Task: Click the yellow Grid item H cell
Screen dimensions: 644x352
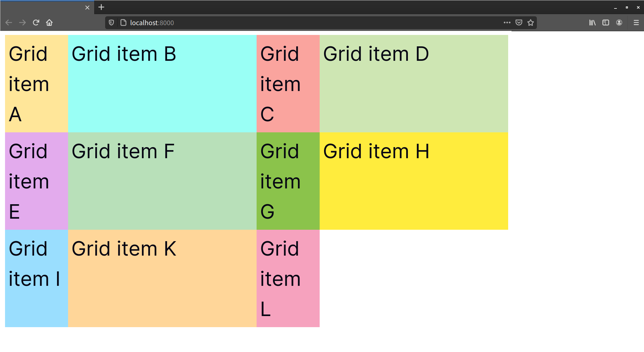Action: (414, 181)
